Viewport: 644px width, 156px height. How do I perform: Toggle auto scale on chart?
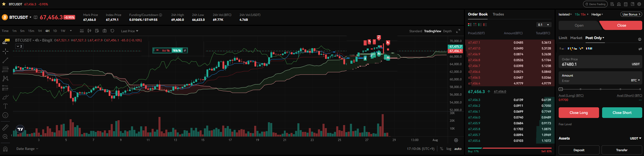(x=458, y=149)
